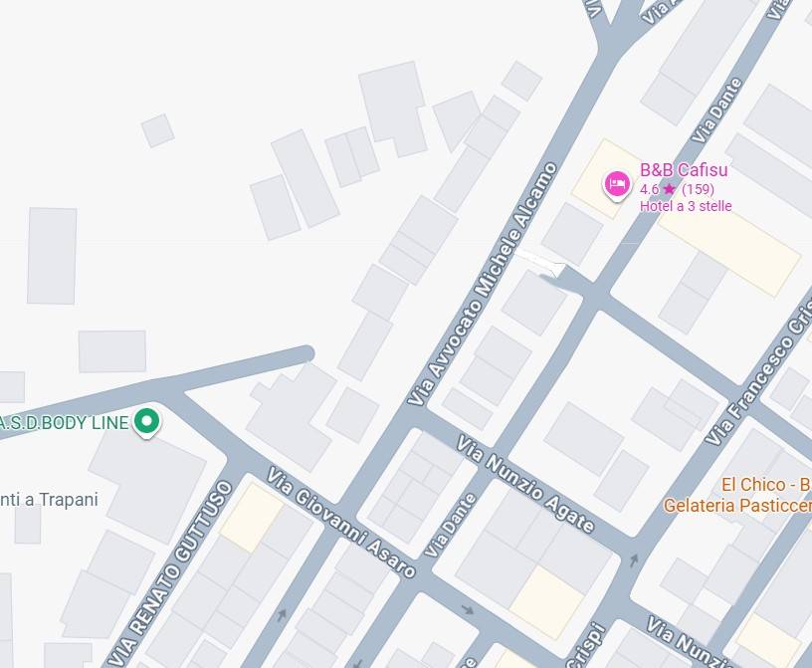Screen dimensions: 812x668
Task: Click the partial 'nti a Trapani' label
Action: [x=49, y=500]
